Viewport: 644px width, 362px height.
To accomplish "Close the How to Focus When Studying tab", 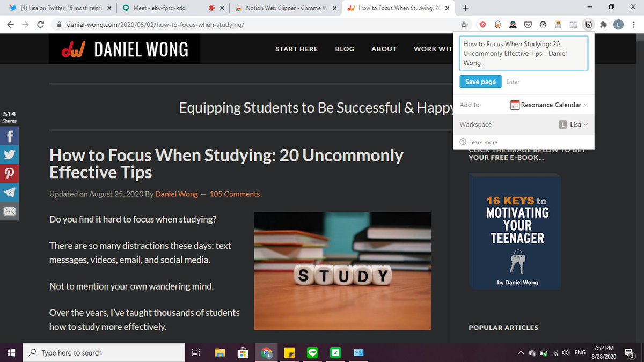I will click(x=447, y=8).
